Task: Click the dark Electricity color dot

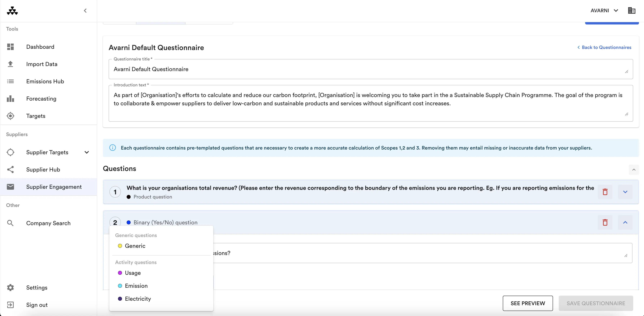Action: (x=120, y=299)
